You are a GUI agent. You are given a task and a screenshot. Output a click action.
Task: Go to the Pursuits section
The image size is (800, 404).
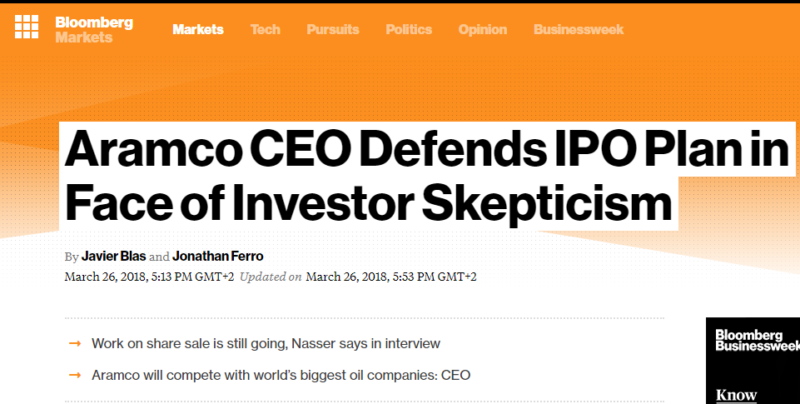coord(333,30)
